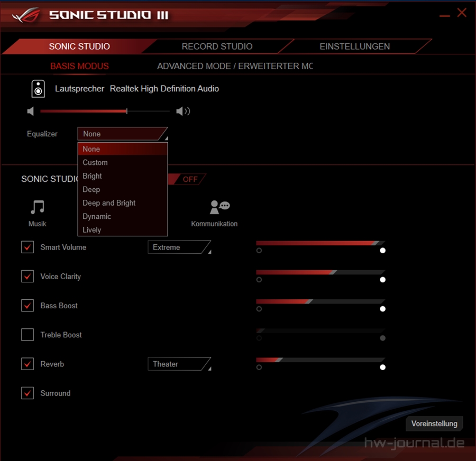476x461 pixels.
Task: Select the Kommunikation preset icon
Action: (x=220, y=207)
